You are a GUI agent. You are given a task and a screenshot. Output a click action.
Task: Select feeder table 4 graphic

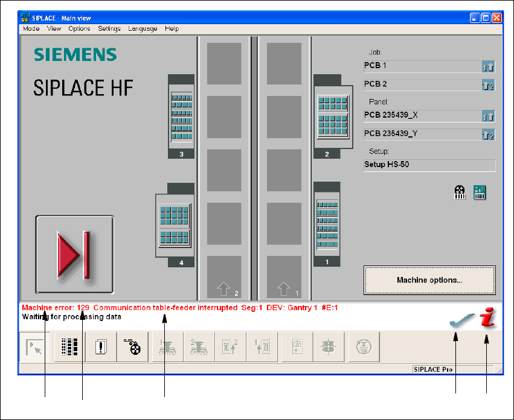(174, 224)
